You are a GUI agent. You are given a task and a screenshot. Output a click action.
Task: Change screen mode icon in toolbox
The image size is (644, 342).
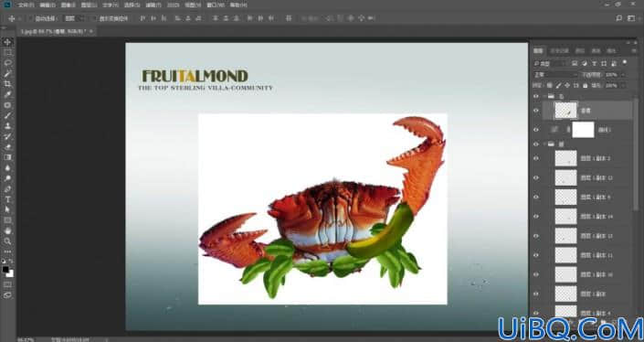pos(7,295)
